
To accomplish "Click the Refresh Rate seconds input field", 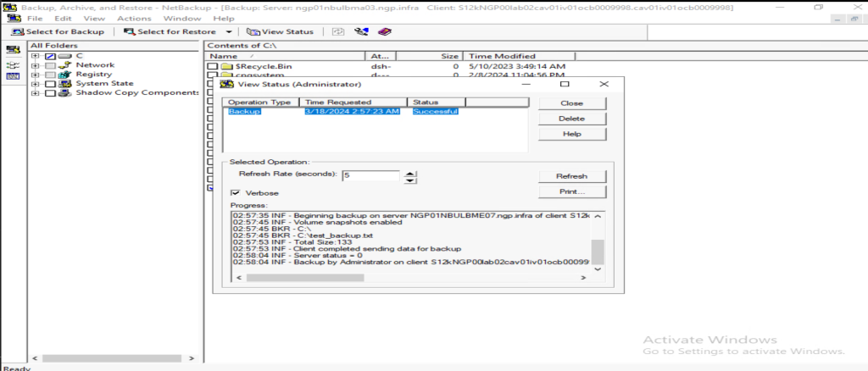I will pyautogui.click(x=370, y=175).
